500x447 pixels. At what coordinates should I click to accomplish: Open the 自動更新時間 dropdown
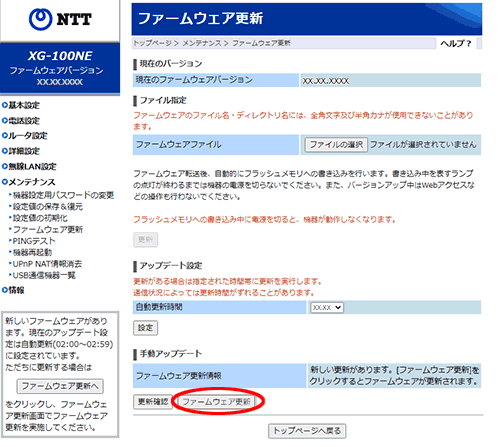point(326,307)
